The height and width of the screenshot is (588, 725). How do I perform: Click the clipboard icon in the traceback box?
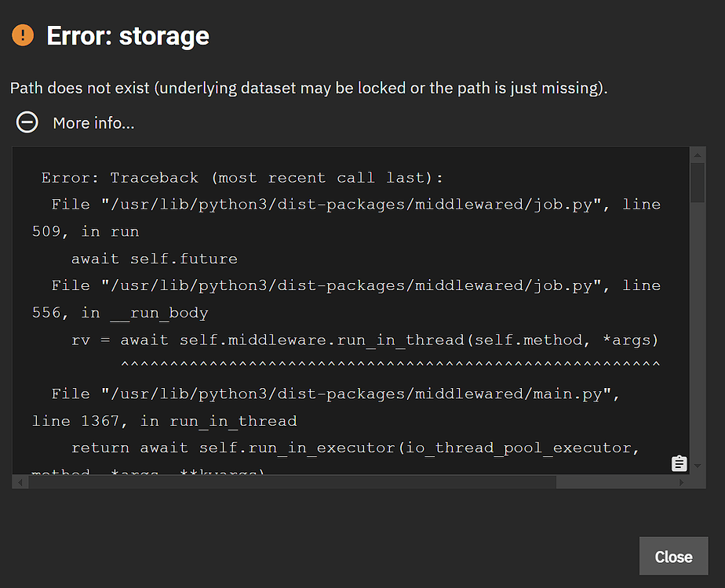point(679,463)
